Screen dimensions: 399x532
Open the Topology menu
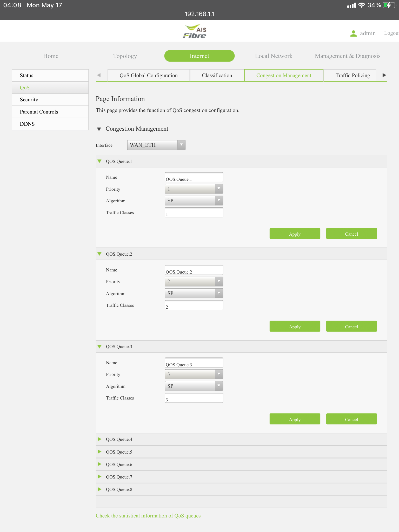125,56
